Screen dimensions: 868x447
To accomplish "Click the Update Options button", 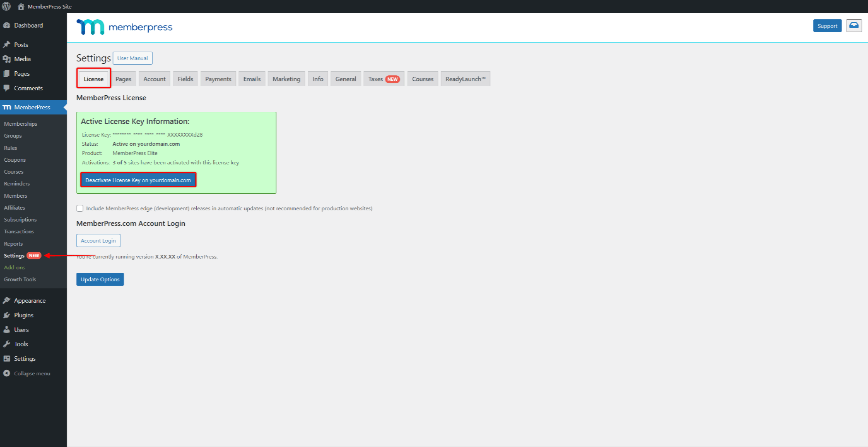I will pos(100,279).
